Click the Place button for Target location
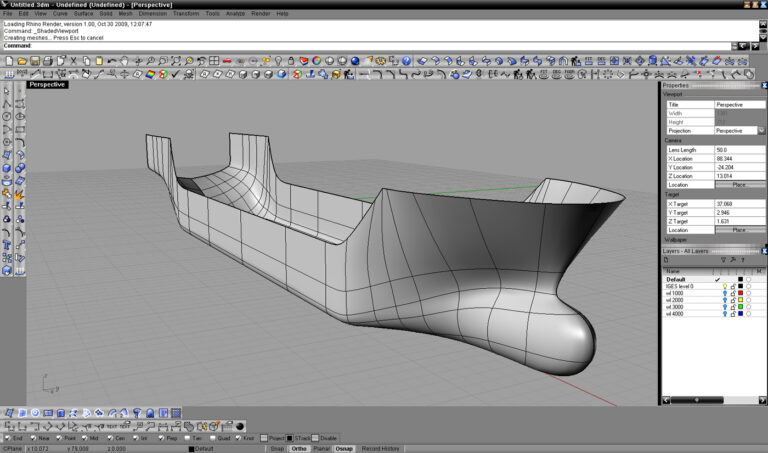This screenshot has height=453, width=768. click(739, 230)
